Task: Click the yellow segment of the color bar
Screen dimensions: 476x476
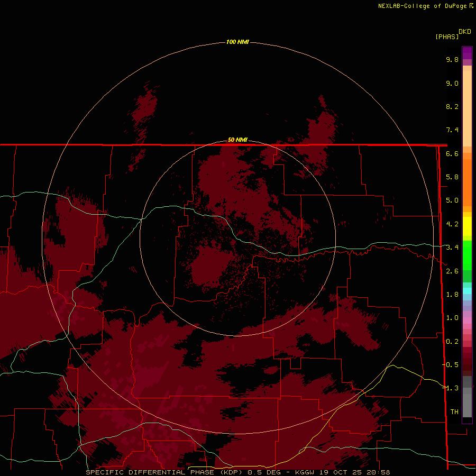Action: 467,226
